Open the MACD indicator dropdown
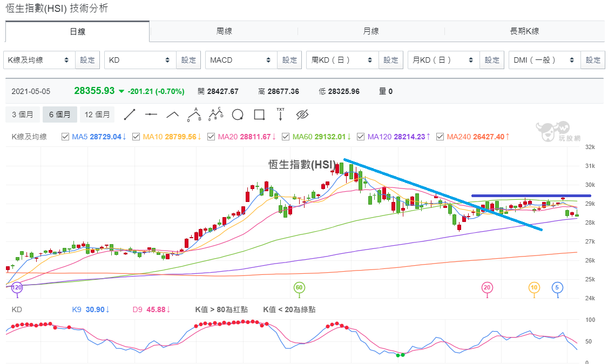This screenshot has height=364, width=608. (x=241, y=60)
